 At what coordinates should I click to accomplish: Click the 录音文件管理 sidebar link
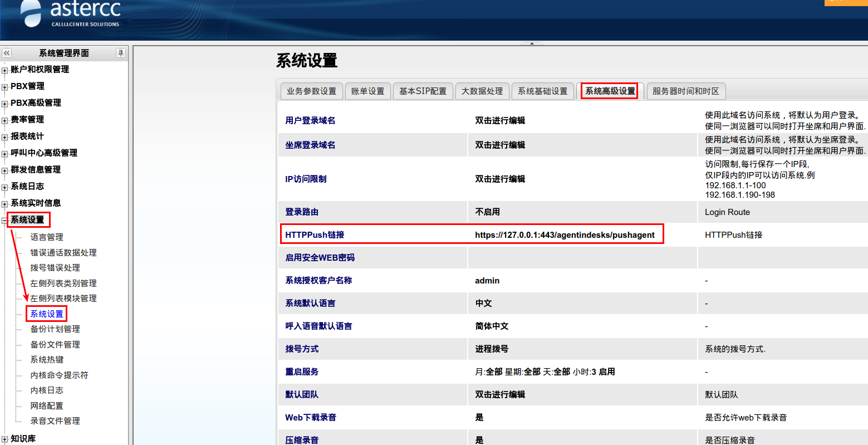[55, 421]
